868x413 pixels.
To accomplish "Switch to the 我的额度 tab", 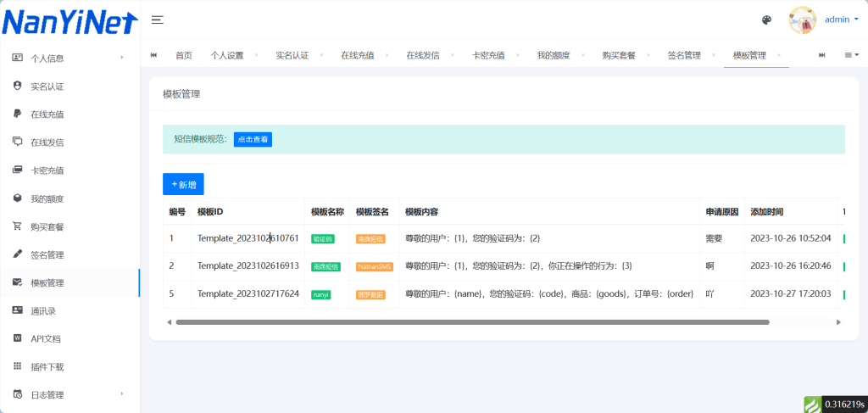I will (554, 55).
